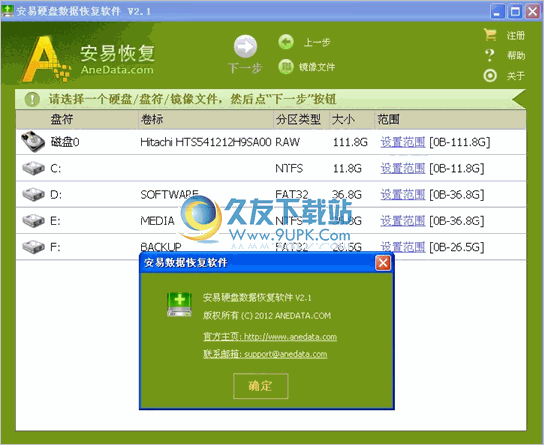Click the [0B-11.8G] range text
The width and height of the screenshot is (544, 445).
pos(457,169)
